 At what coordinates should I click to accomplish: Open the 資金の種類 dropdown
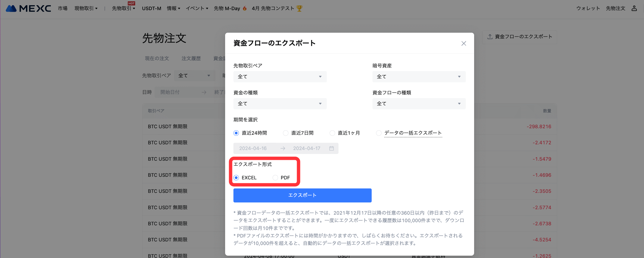280,104
